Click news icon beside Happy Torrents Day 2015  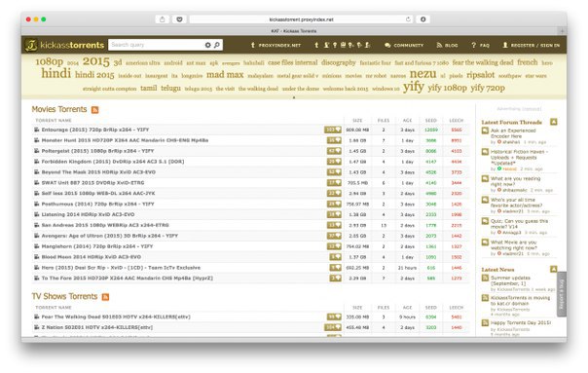(485, 322)
